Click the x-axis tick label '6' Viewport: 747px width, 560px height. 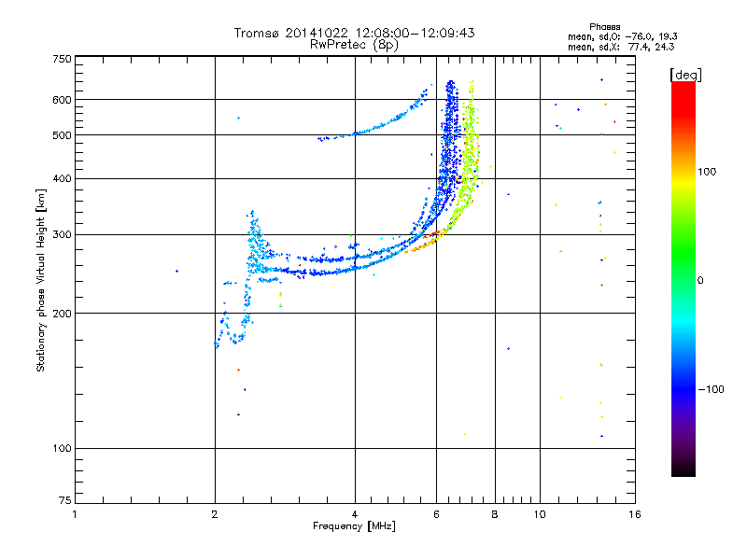tap(436, 514)
